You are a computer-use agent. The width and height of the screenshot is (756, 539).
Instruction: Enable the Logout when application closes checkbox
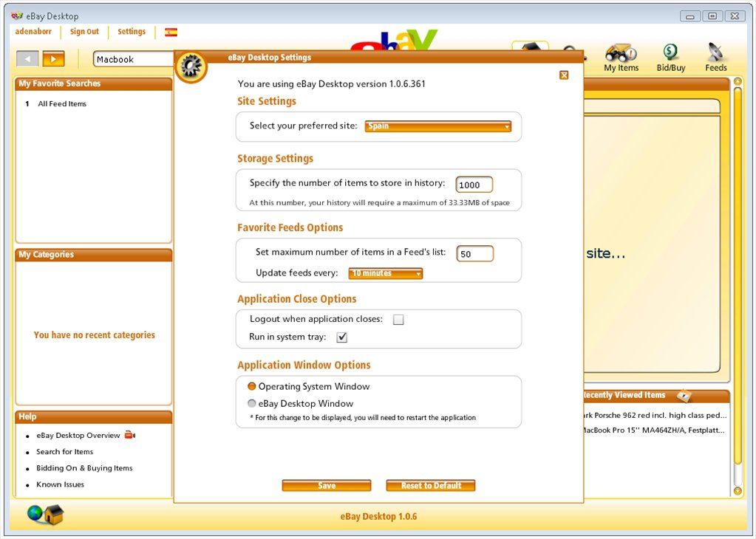398,319
